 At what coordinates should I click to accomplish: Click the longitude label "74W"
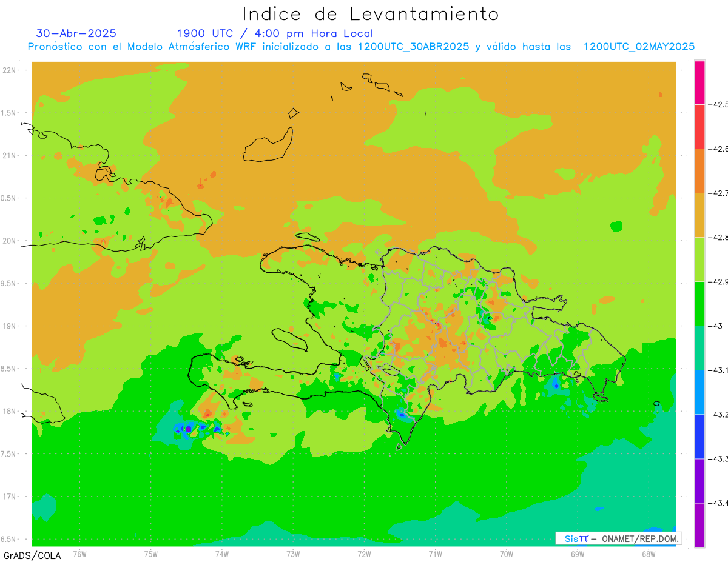point(222,554)
